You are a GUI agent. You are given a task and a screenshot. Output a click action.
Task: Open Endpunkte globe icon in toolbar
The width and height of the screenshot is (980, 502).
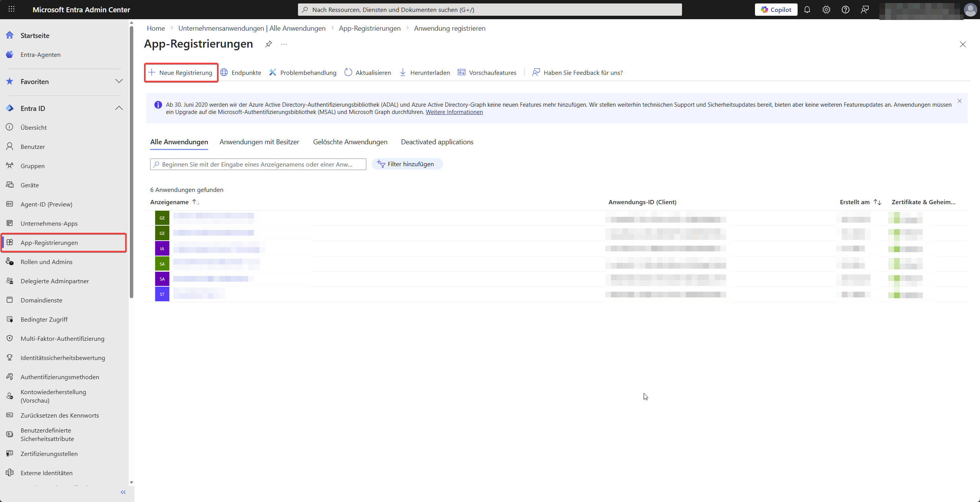(224, 73)
